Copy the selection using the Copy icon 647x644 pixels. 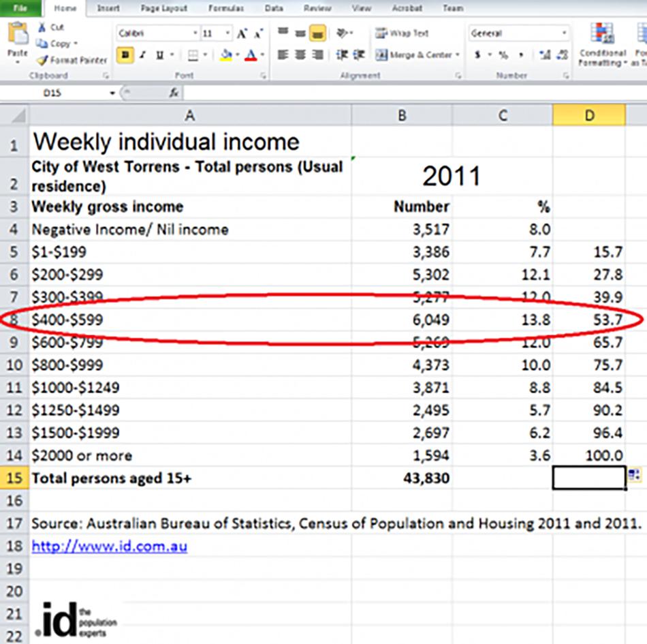pyautogui.click(x=42, y=44)
